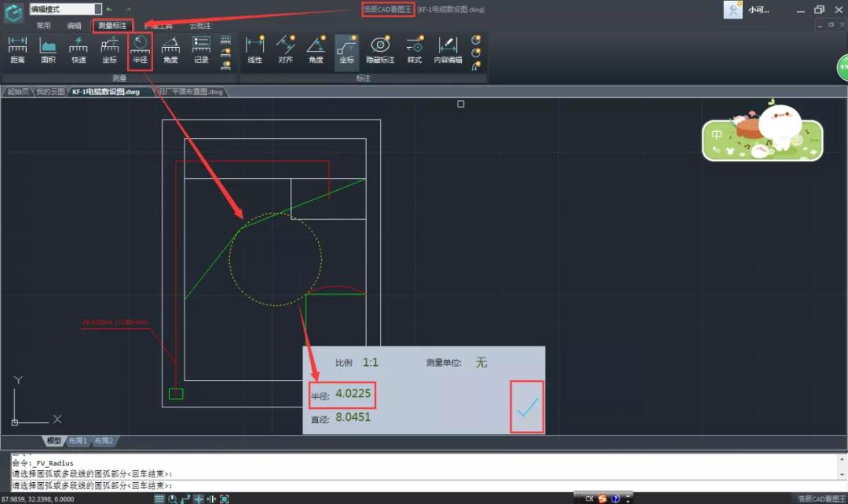Switch to the 云批注 ribbon tab
The image size is (848, 504).
tap(200, 26)
